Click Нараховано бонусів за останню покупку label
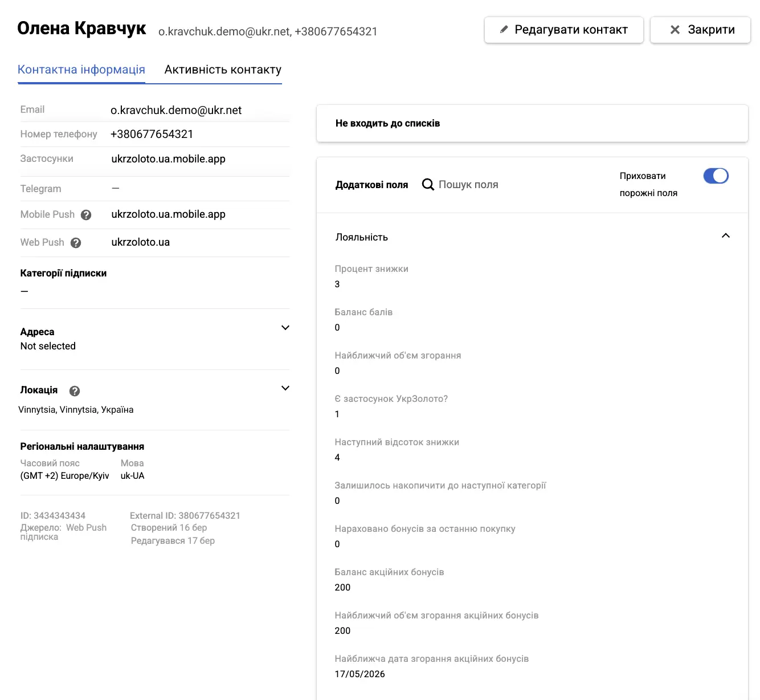 [x=425, y=529]
